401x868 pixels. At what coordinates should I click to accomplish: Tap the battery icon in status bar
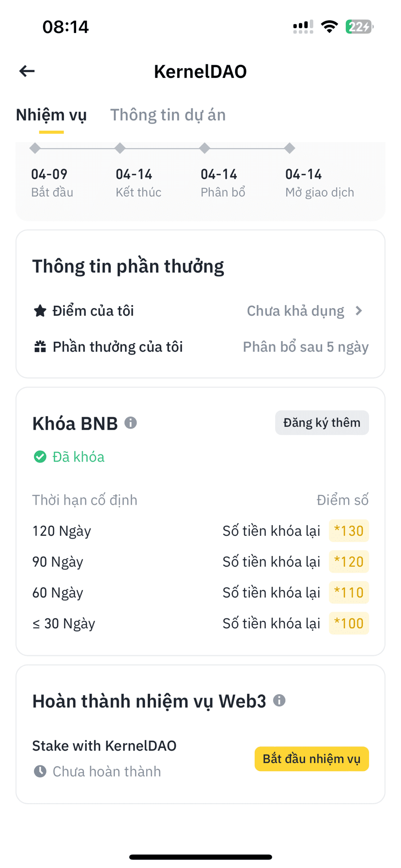pyautogui.click(x=359, y=27)
